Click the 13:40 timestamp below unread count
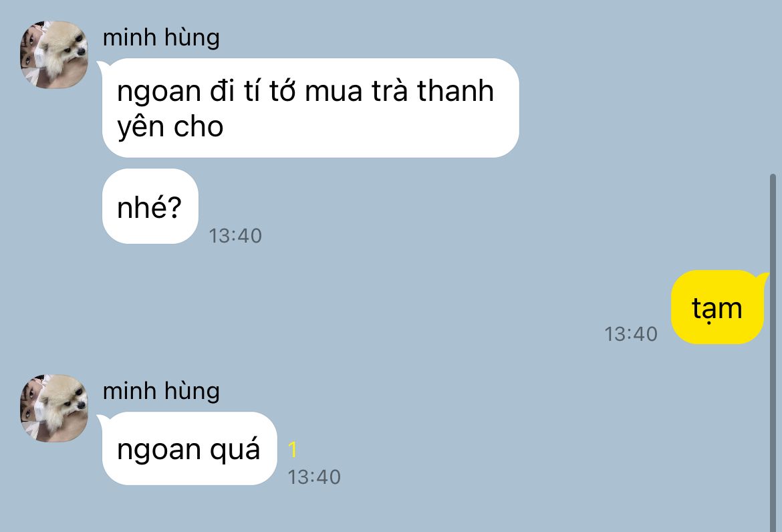Image resolution: width=782 pixels, height=532 pixels. [x=314, y=477]
